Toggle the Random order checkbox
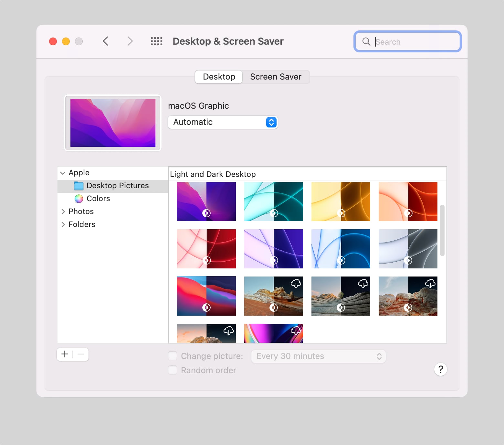This screenshot has height=445, width=504. [x=173, y=370]
